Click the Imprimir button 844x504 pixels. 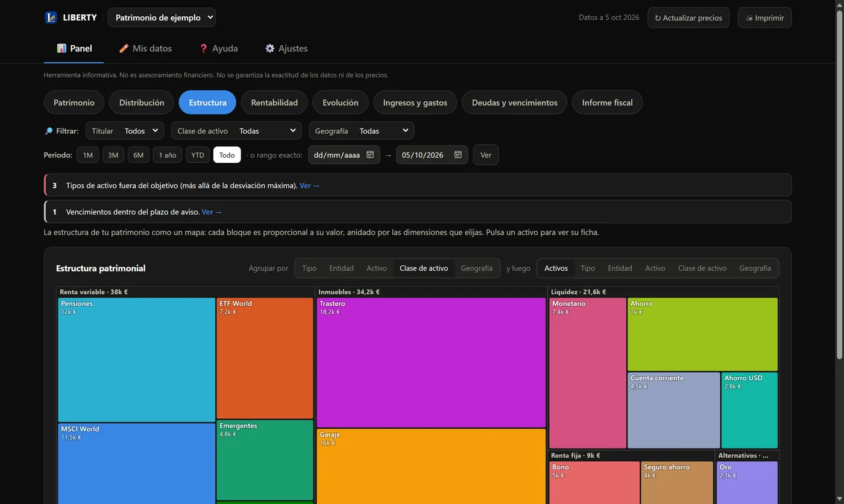pyautogui.click(x=765, y=17)
